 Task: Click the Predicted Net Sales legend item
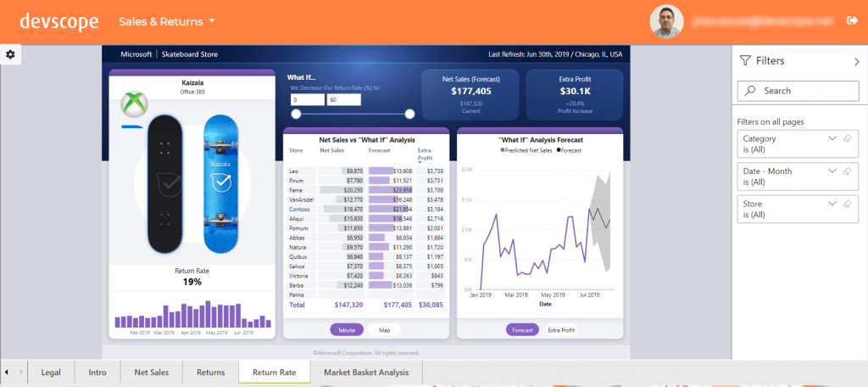pyautogui.click(x=526, y=150)
